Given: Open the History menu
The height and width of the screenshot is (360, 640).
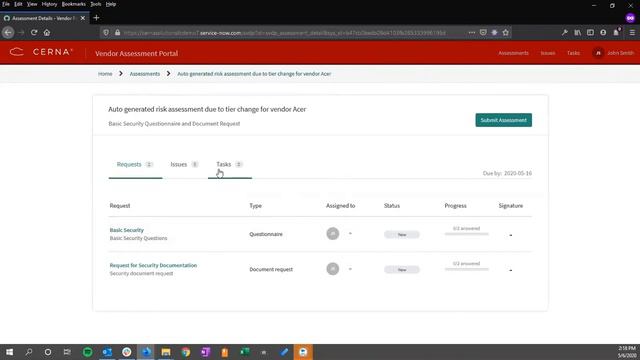Looking at the screenshot, I should click(x=49, y=4).
